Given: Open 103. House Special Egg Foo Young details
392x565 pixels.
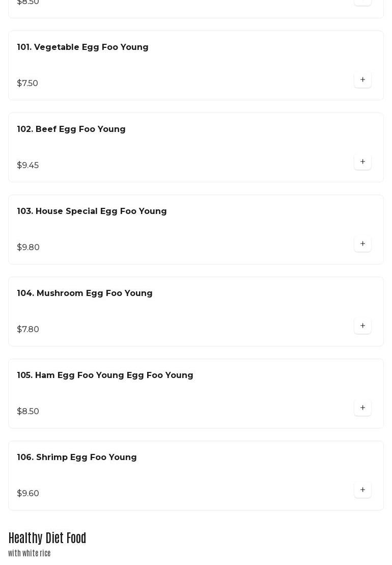Looking at the screenshot, I should click(x=92, y=211).
